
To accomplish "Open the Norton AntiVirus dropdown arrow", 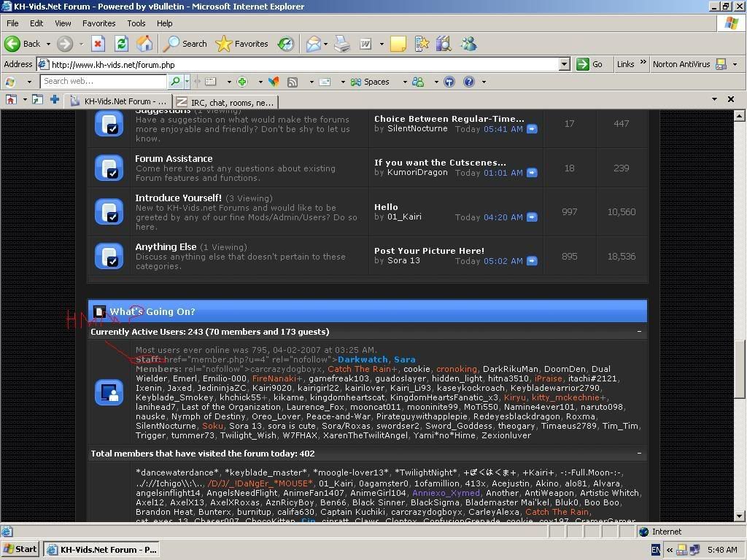I will pos(735,64).
